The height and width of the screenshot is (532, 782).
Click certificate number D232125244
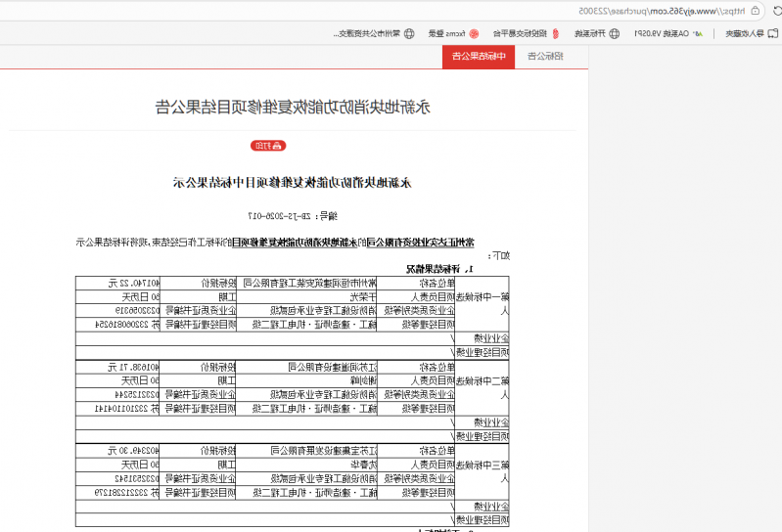point(137,394)
